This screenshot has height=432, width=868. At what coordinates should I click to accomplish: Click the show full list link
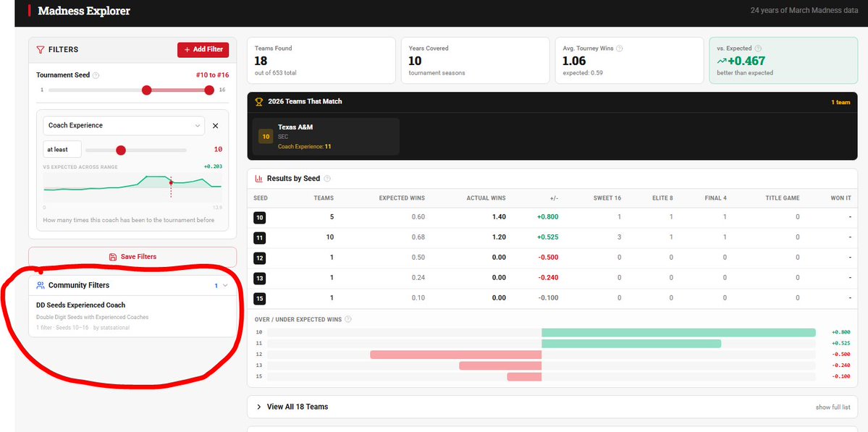coord(833,407)
